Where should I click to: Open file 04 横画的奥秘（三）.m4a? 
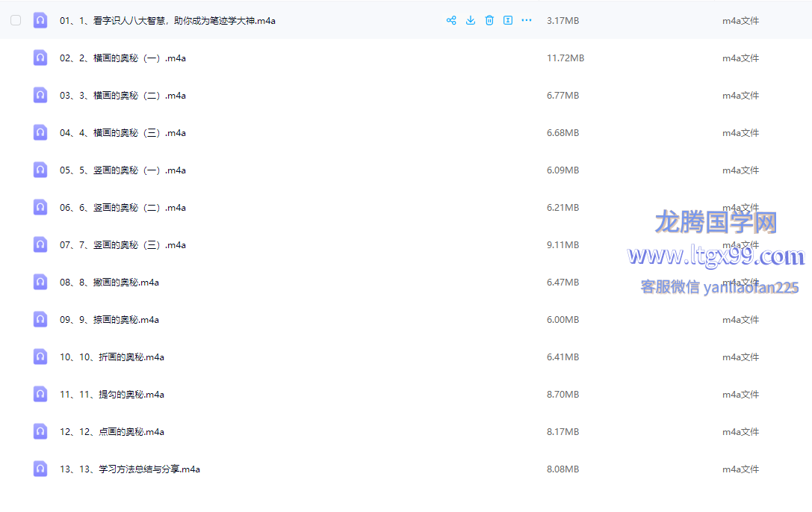pos(123,133)
